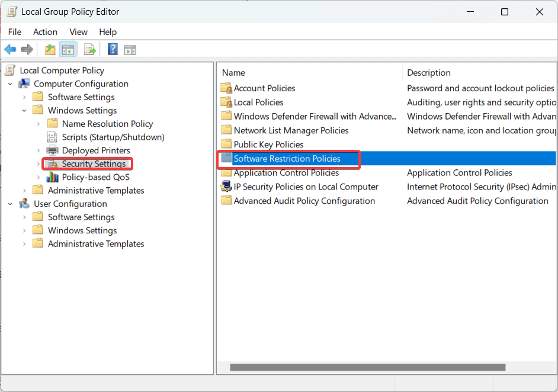Image resolution: width=558 pixels, height=392 pixels.
Task: Collapse Windows Settings under Computer Configuration
Action: click(x=24, y=111)
